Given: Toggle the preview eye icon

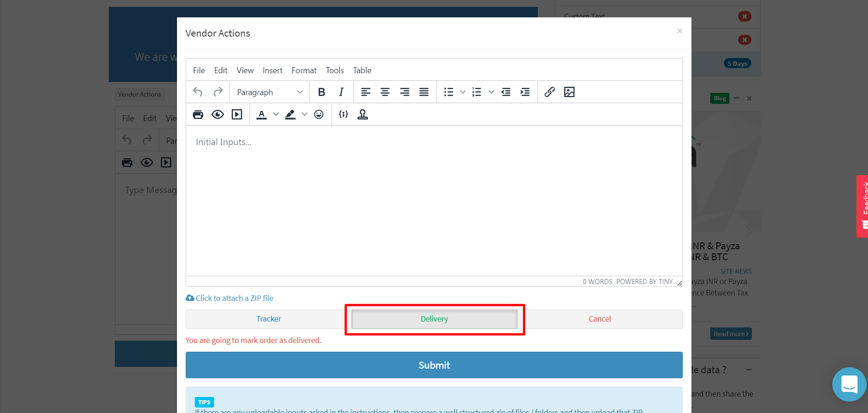Looking at the screenshot, I should coord(218,114).
